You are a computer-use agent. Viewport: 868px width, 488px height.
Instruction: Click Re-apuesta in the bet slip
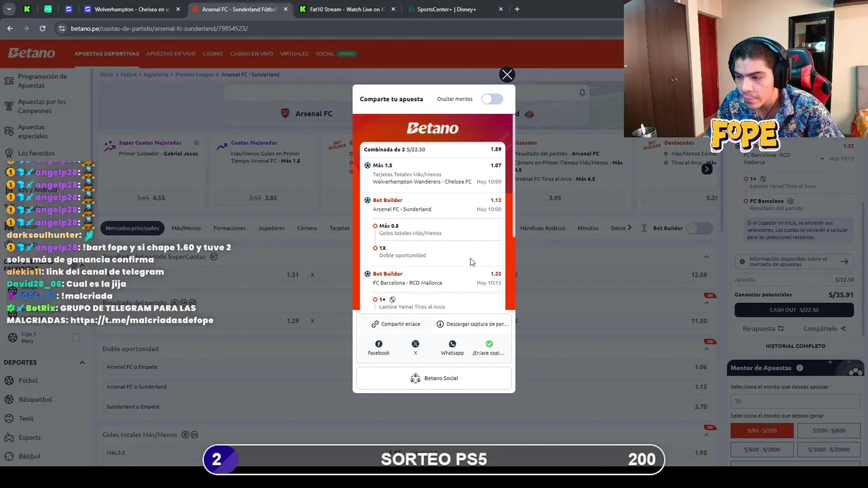click(763, 329)
